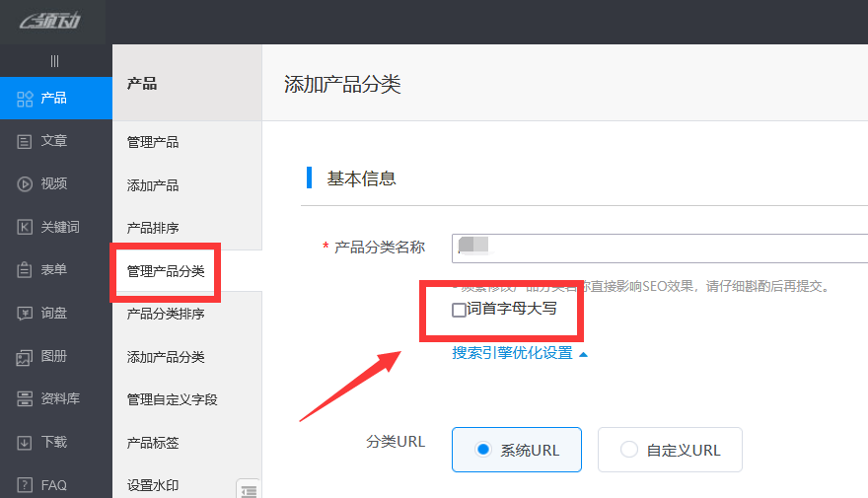Screen dimensions: 868x498
Task: Click the 领动 logo in the header
Action: click(50, 21)
